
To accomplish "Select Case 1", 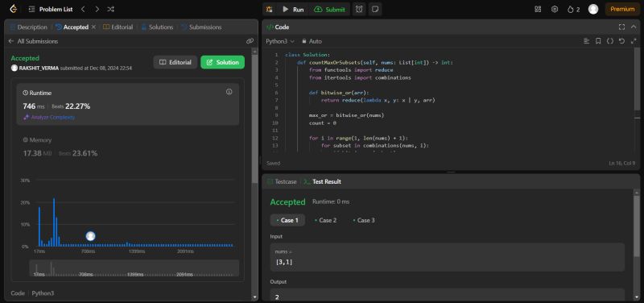I will pyautogui.click(x=287, y=220).
